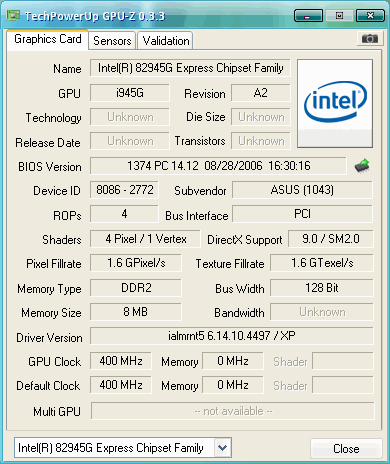The height and width of the screenshot is (464, 390).
Task: Click the Close button
Action: coord(346,449)
